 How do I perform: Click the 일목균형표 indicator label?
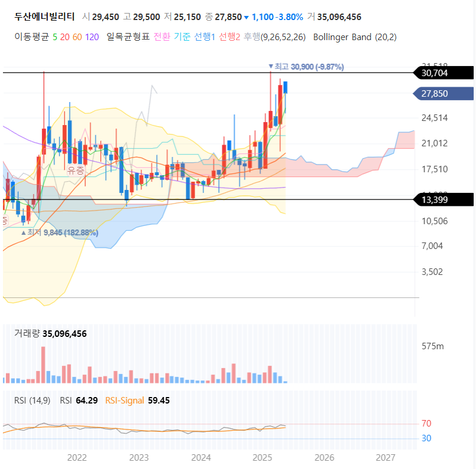pyautogui.click(x=128, y=37)
